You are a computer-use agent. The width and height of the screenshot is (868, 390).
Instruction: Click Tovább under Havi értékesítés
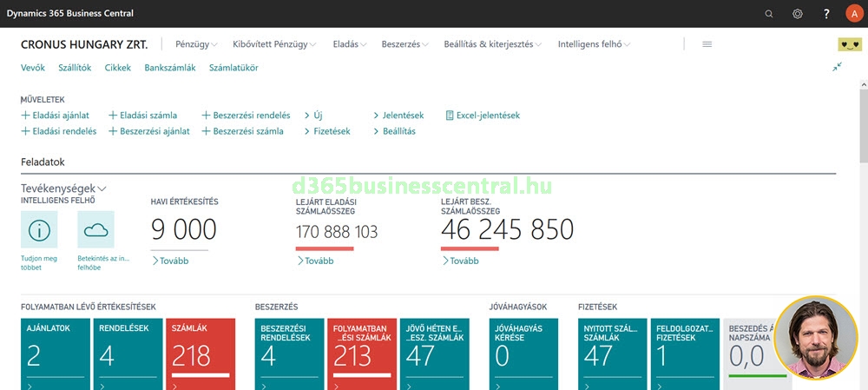click(170, 261)
